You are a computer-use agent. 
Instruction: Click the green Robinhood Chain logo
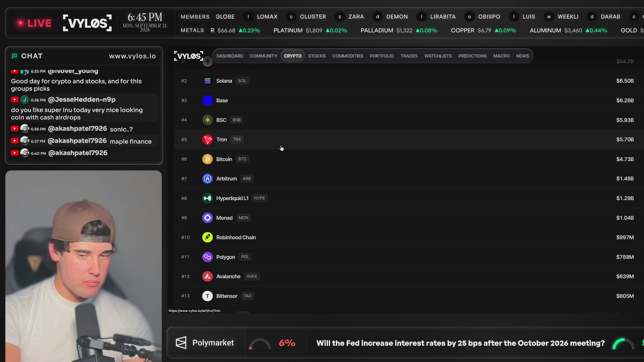[207, 237]
